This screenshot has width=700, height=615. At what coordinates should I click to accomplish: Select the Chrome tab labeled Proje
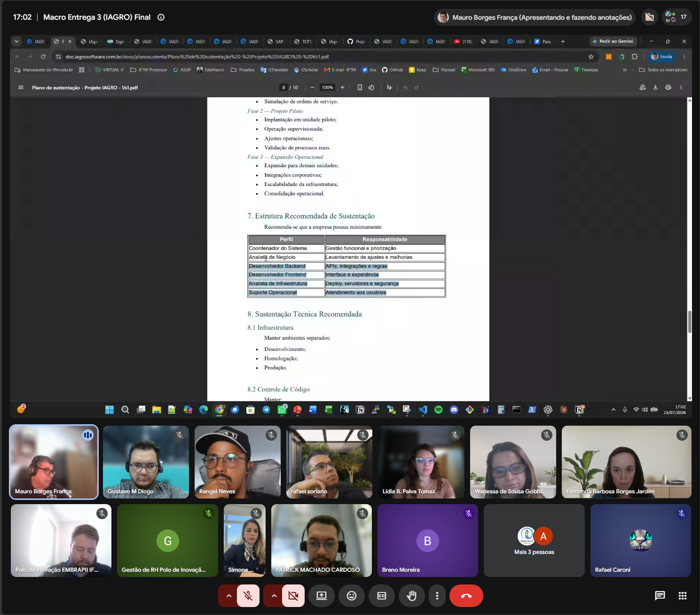pyautogui.click(x=356, y=41)
